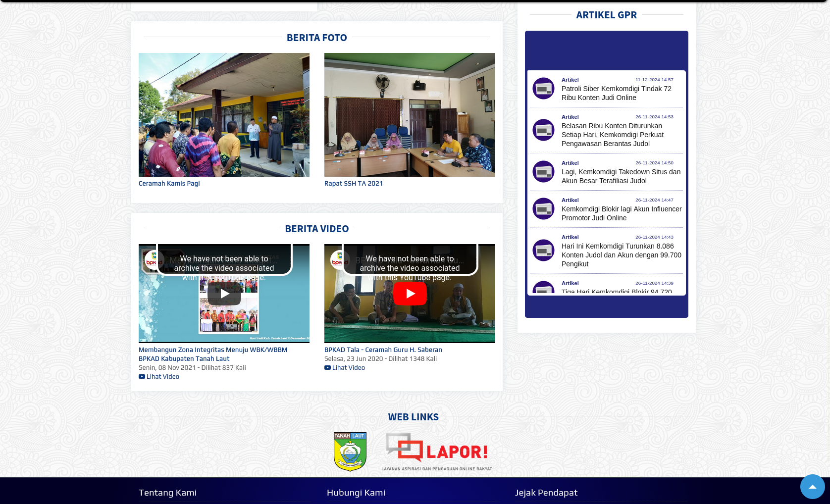830x504 pixels.
Task: Click the article icon beside Hari Ini Kemkomdigi
Action: (x=543, y=251)
